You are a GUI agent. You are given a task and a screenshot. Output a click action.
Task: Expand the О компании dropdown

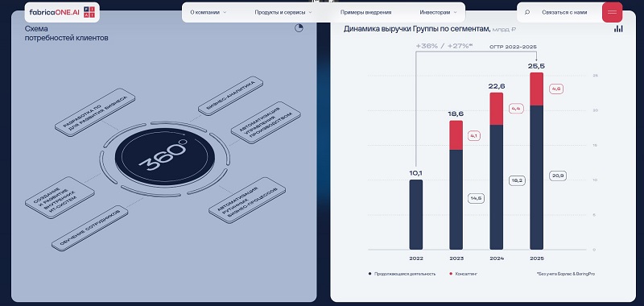208,12
